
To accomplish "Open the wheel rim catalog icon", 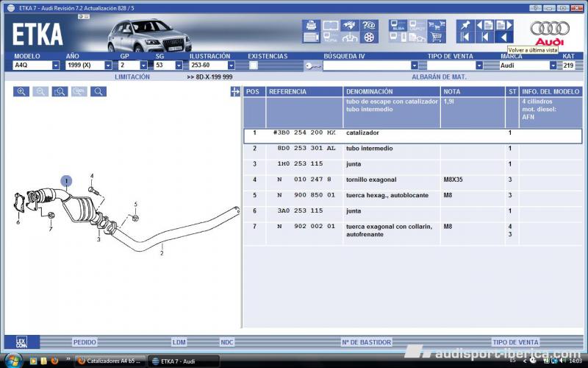I will [369, 38].
